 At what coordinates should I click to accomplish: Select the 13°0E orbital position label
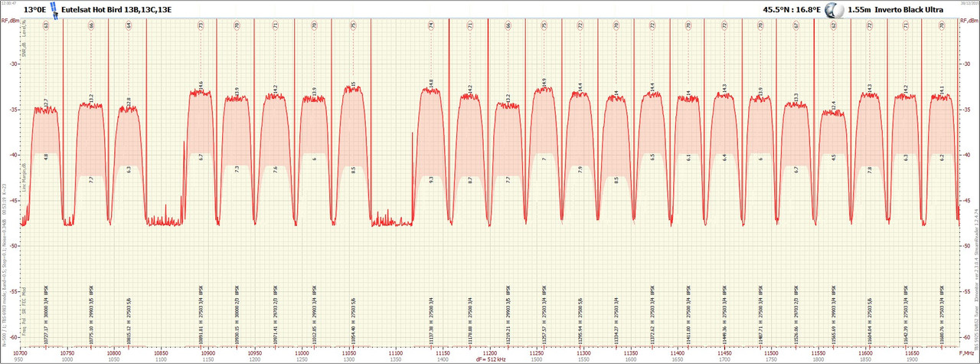[34, 10]
